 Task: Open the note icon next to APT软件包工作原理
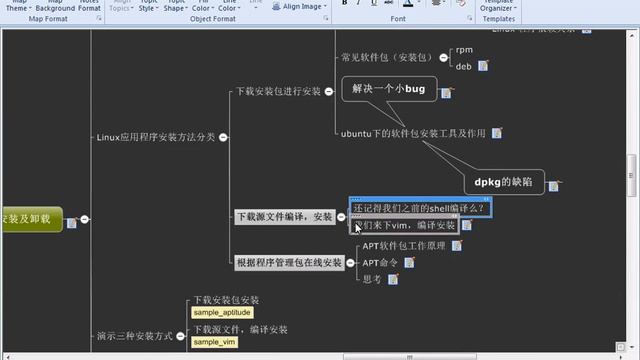click(457, 245)
